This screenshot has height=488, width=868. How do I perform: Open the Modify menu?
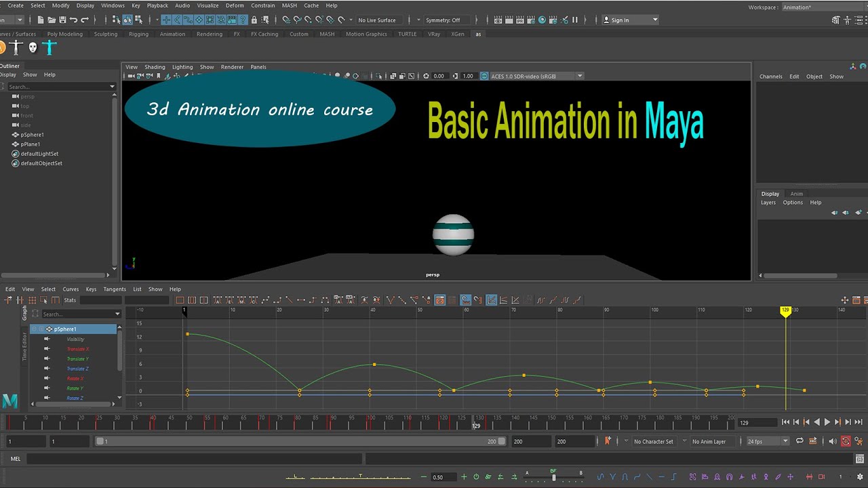(60, 5)
